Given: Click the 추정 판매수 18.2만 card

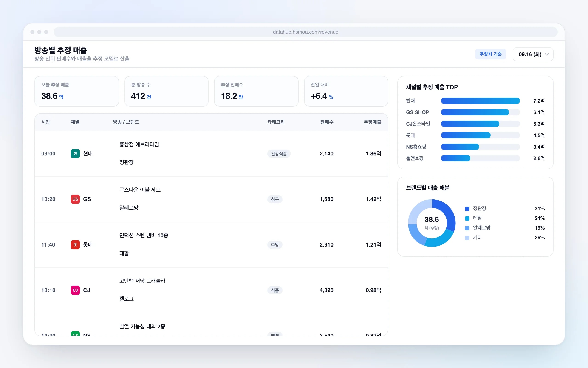Looking at the screenshot, I should coord(256,91).
